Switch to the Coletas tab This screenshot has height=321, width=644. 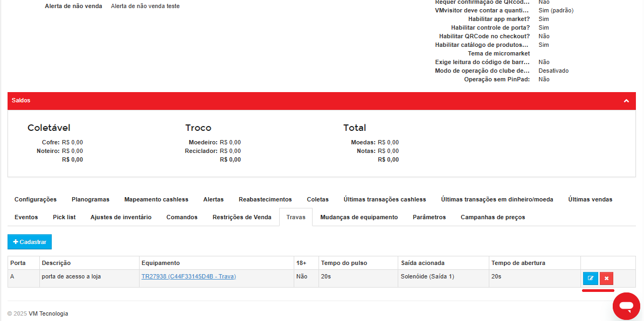317,199
